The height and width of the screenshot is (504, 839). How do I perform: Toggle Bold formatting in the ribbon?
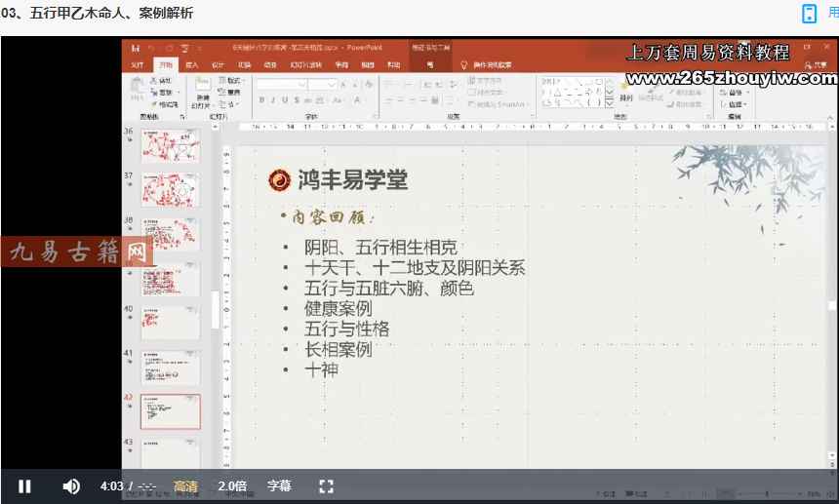pos(260,99)
